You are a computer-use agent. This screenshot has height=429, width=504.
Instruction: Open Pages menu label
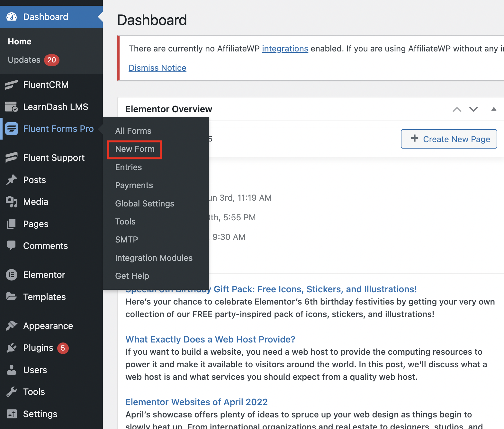(36, 224)
